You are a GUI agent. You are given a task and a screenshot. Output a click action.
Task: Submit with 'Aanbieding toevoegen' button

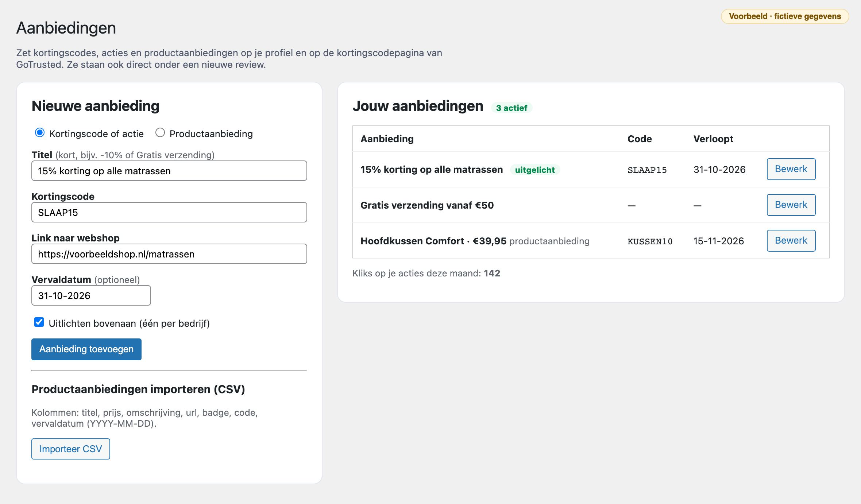click(86, 349)
